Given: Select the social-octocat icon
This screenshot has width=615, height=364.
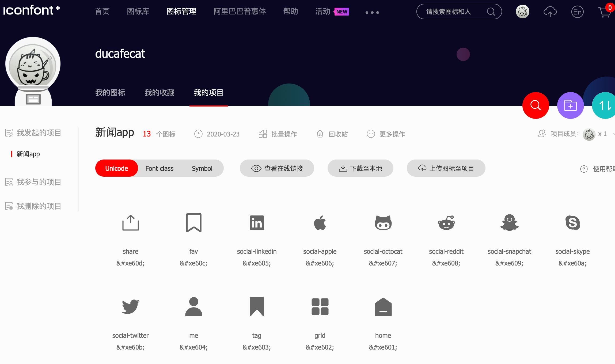Looking at the screenshot, I should click(383, 223).
